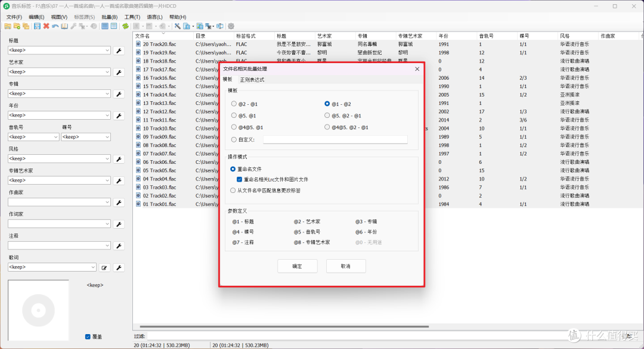The image size is (644, 349).
Task: Click the green refresh arrows toolbar icon
Action: pos(125,26)
